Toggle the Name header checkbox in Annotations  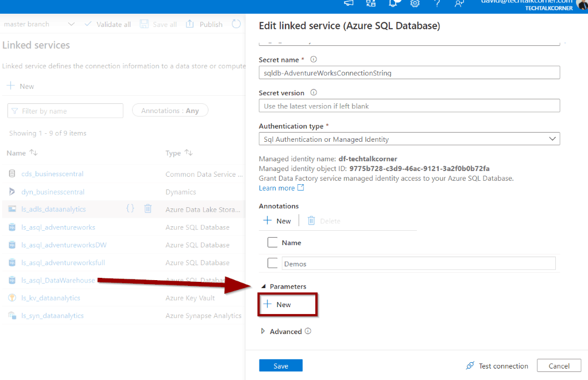(273, 242)
